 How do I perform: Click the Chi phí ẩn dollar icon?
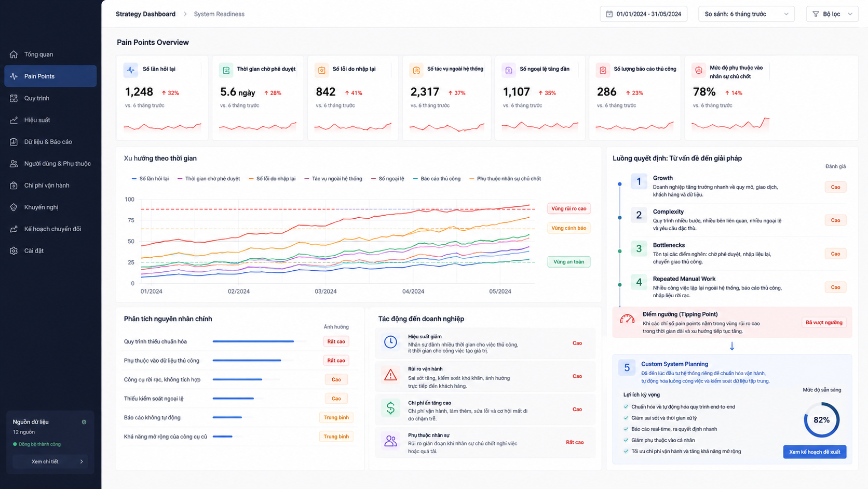tap(390, 408)
